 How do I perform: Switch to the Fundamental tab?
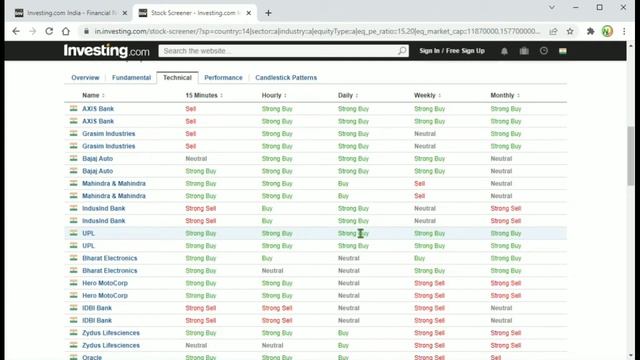(x=131, y=78)
